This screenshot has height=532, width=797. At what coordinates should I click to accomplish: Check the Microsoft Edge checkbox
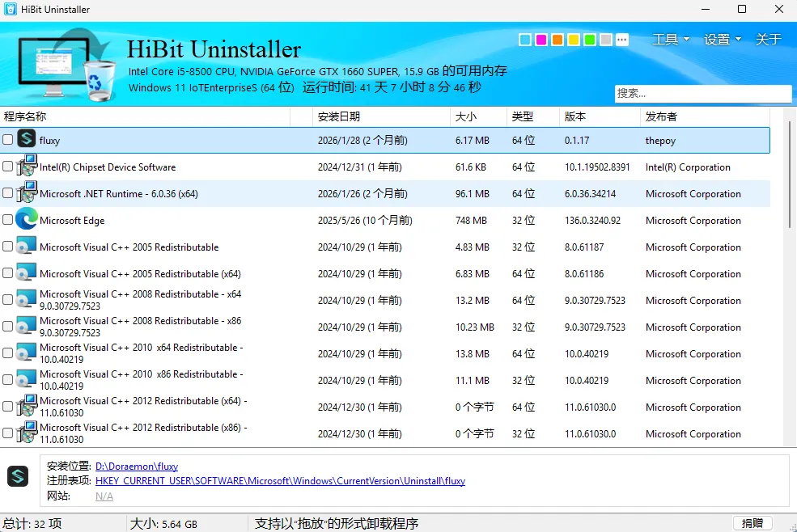(7, 219)
